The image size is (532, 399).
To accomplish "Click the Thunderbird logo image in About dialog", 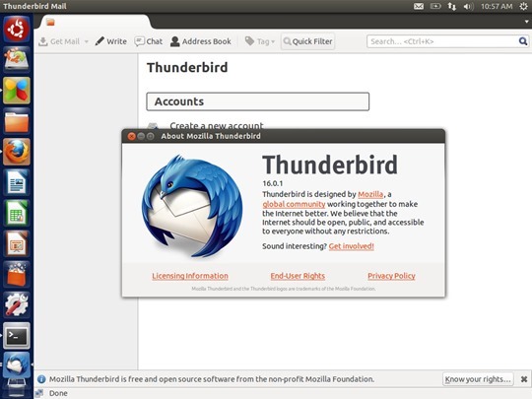I will [192, 206].
